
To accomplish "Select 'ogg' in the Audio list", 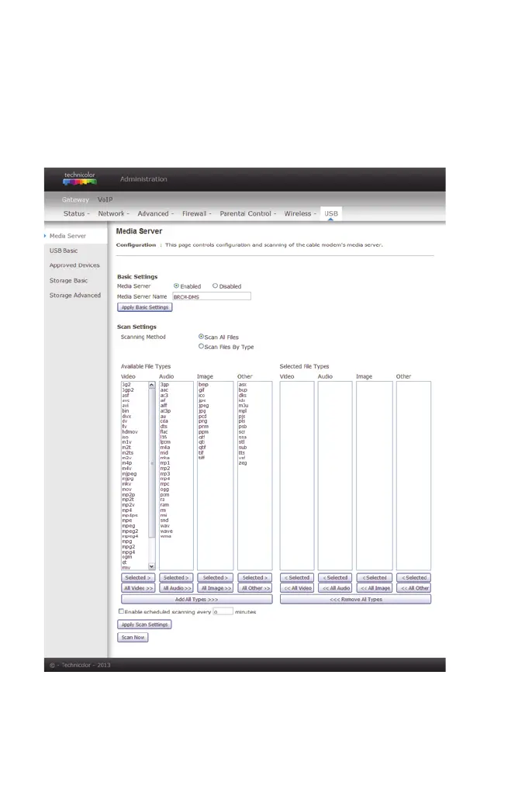I will click(x=164, y=490).
